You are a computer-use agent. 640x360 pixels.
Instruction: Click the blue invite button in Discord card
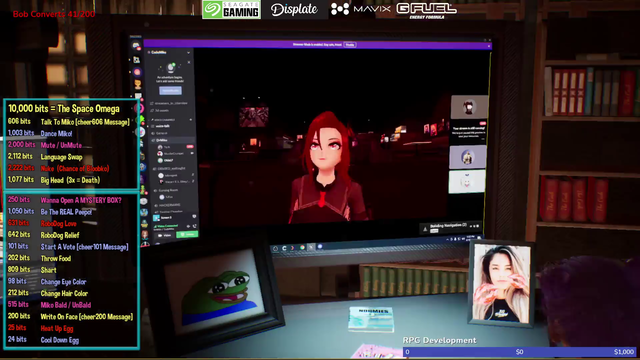[170, 91]
